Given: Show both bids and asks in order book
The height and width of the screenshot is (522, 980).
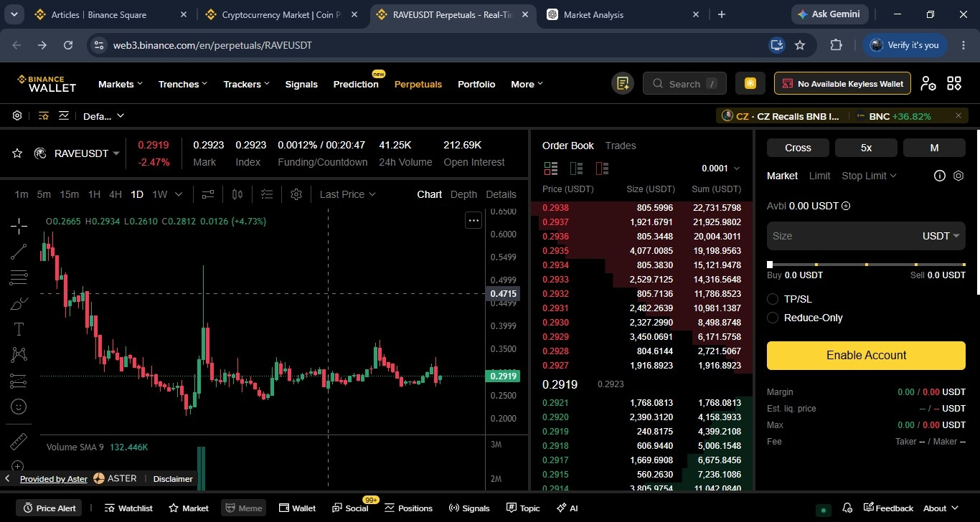Looking at the screenshot, I should pyautogui.click(x=551, y=169).
